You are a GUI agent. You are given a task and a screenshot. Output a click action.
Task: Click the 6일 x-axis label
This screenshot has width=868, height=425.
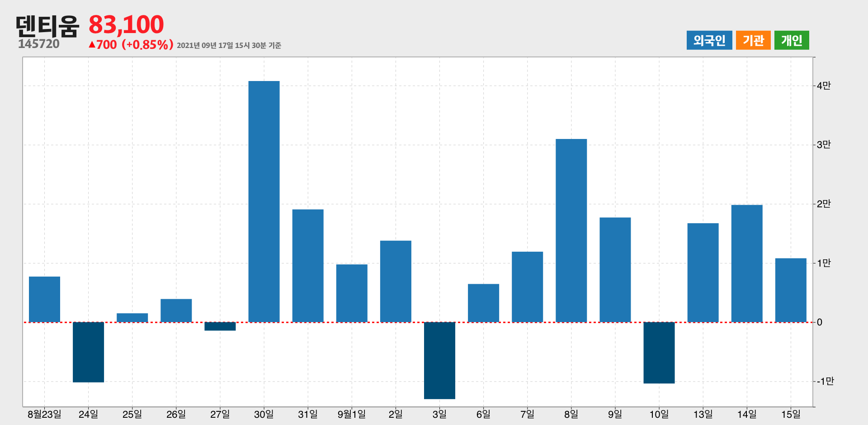click(x=483, y=414)
